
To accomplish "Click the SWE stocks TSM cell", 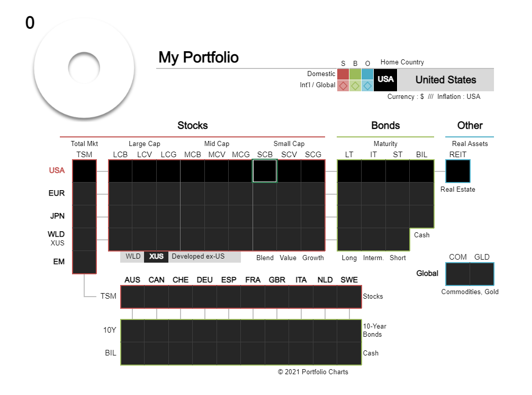I will [x=349, y=297].
